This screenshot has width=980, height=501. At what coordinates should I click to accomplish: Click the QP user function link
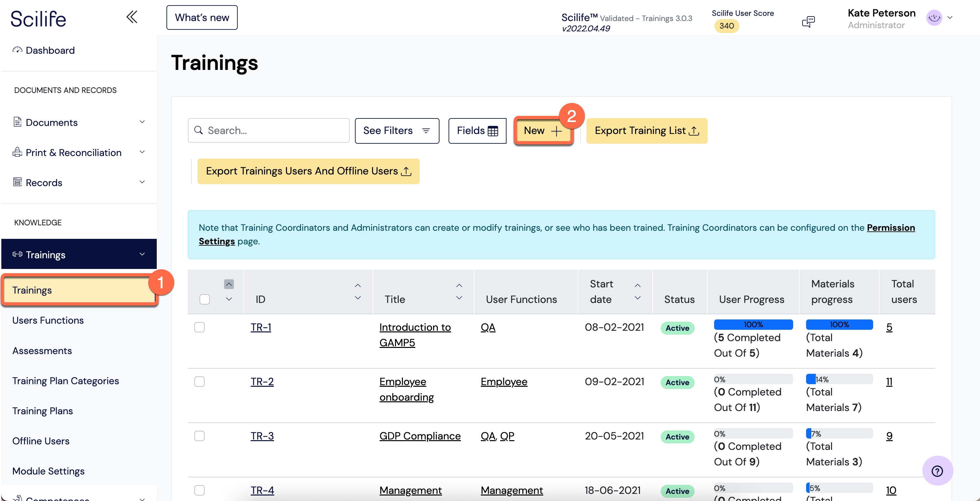[x=507, y=436]
